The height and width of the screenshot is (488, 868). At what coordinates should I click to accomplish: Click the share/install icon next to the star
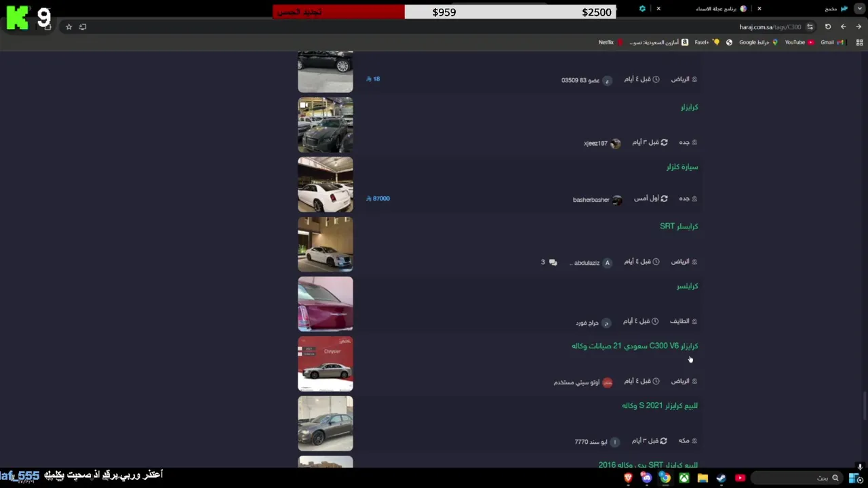pos(83,27)
